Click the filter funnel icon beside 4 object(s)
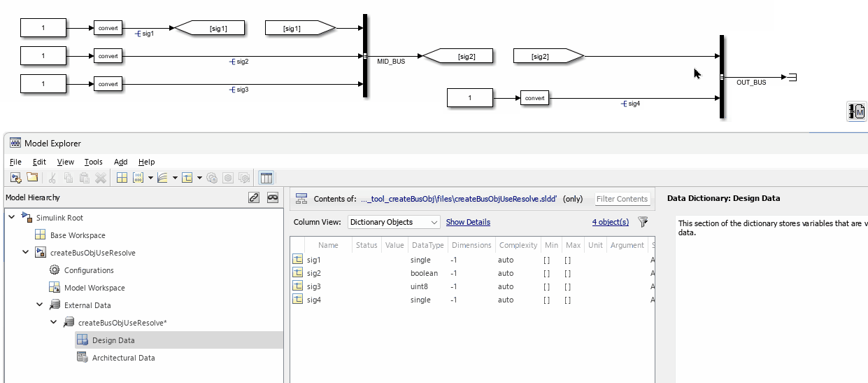The height and width of the screenshot is (383, 868). (643, 222)
